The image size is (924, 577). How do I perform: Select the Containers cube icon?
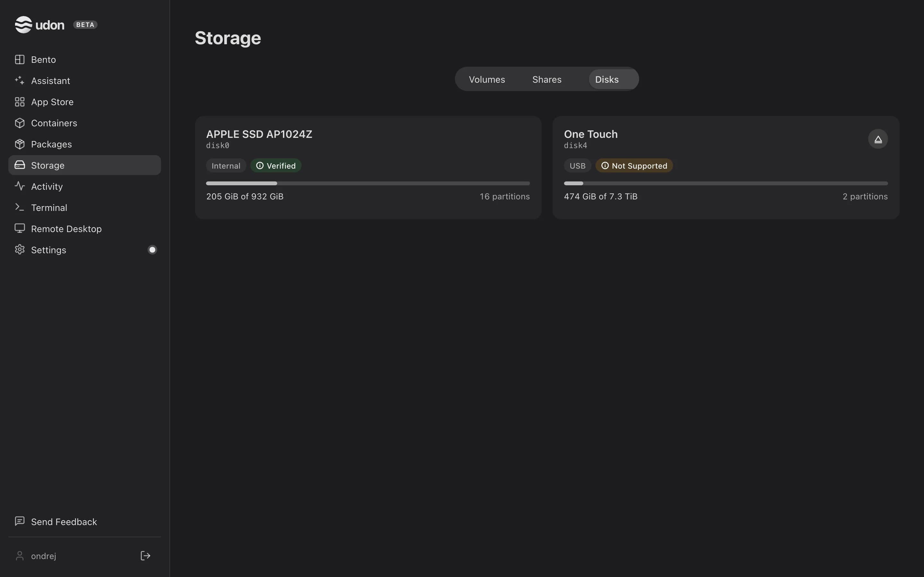click(20, 123)
